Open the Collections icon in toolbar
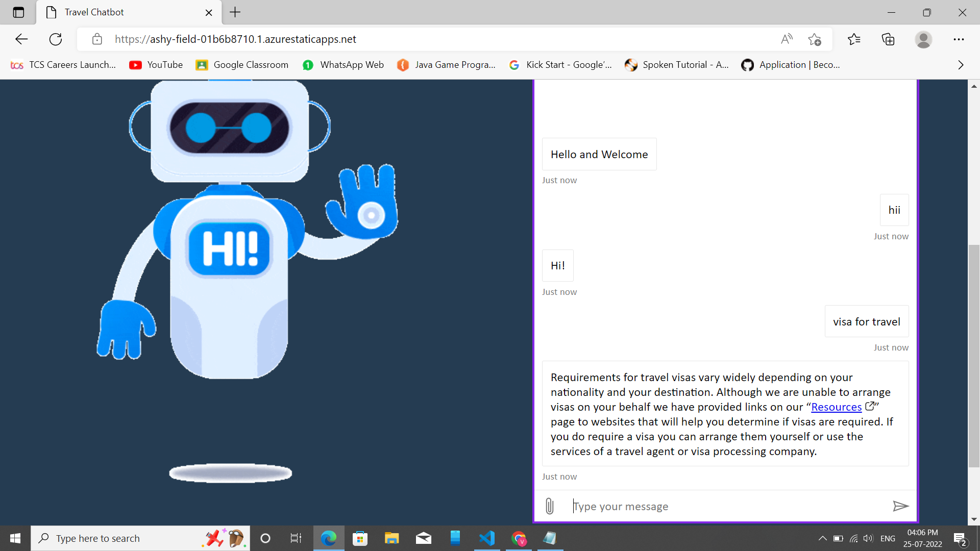Image resolution: width=980 pixels, height=551 pixels. 888,39
